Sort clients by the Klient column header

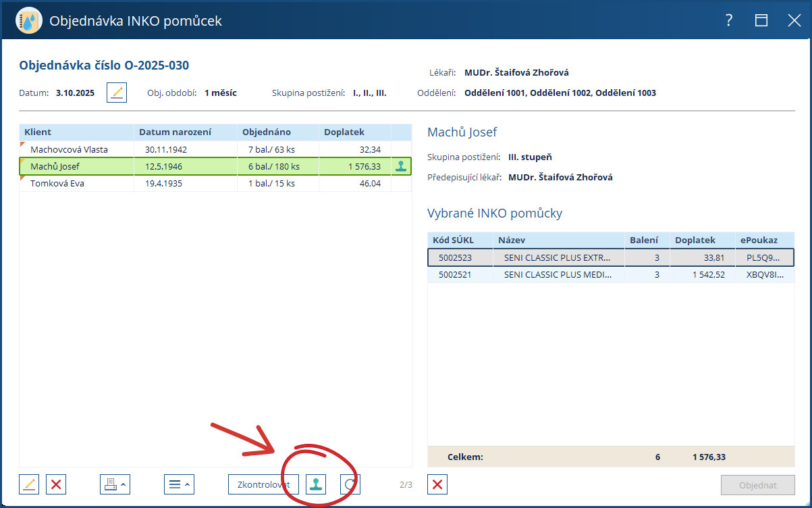tap(38, 132)
